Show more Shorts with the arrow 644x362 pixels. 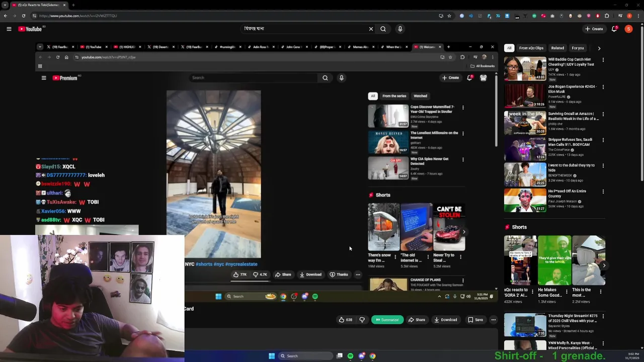604,265
